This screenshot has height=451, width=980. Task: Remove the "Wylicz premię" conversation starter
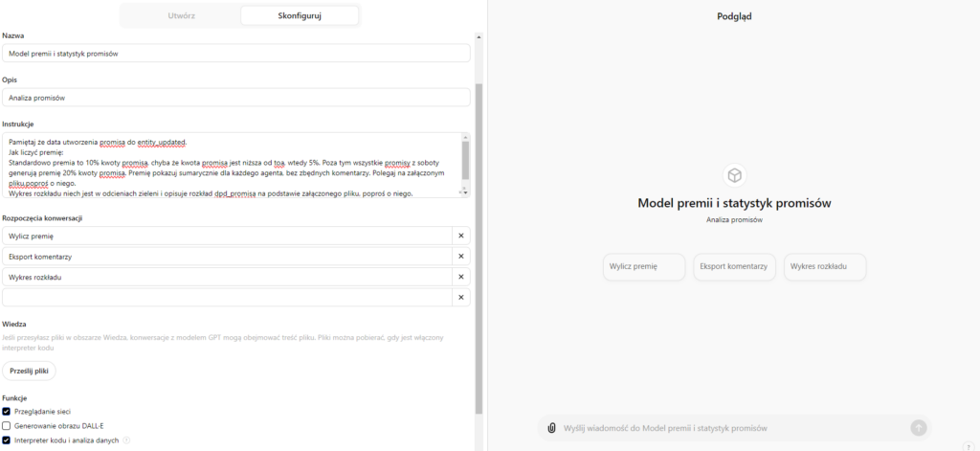[x=460, y=236]
